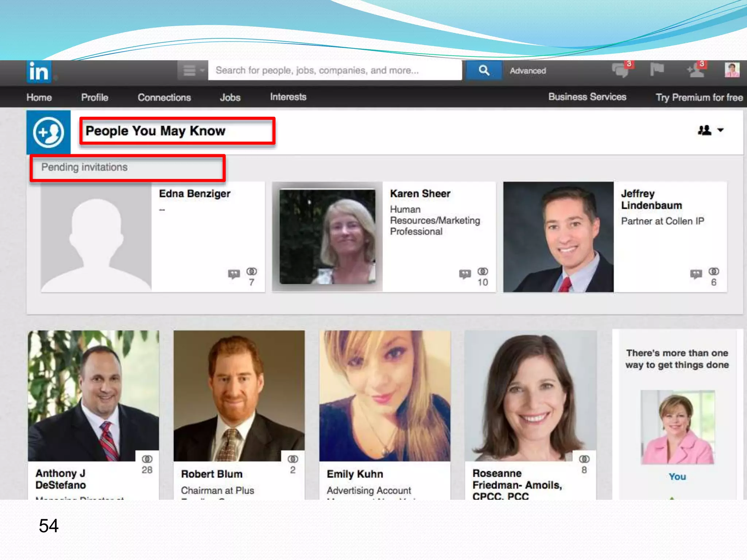This screenshot has height=560, width=747.
Task: Open the notifications flag icon
Action: (x=657, y=69)
